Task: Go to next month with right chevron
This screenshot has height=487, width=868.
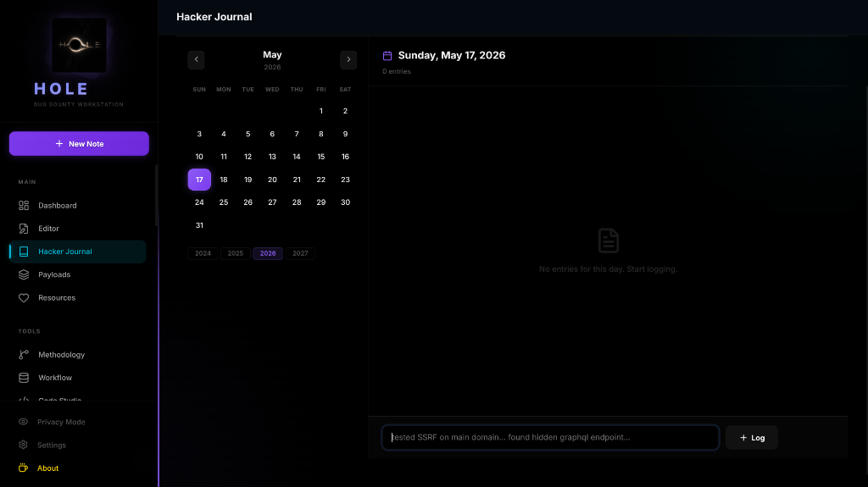Action: coord(348,60)
